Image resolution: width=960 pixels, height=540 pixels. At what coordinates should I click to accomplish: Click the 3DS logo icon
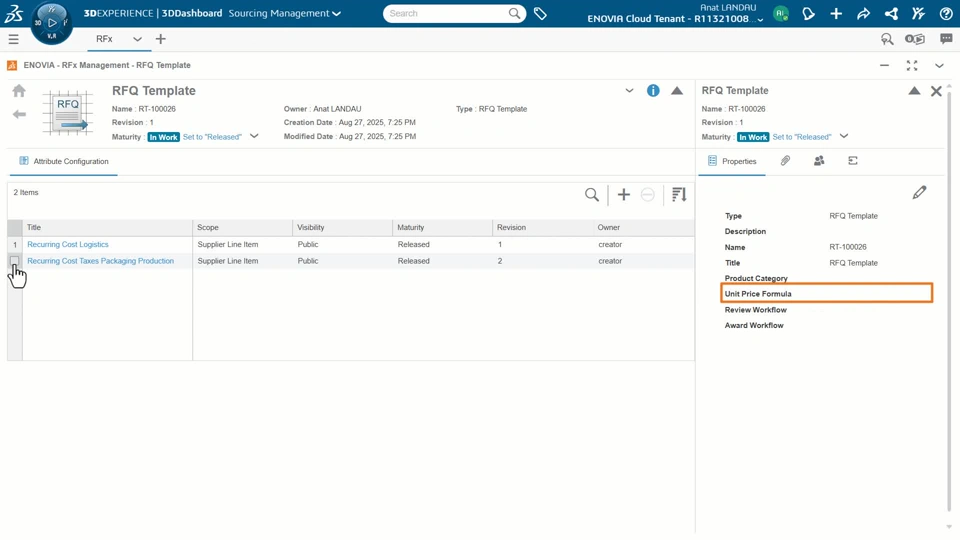click(13, 13)
